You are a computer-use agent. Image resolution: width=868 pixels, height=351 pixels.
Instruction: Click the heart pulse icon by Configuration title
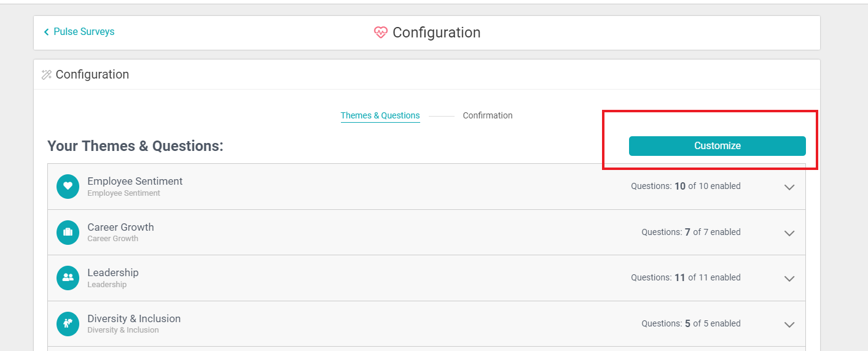(381, 33)
